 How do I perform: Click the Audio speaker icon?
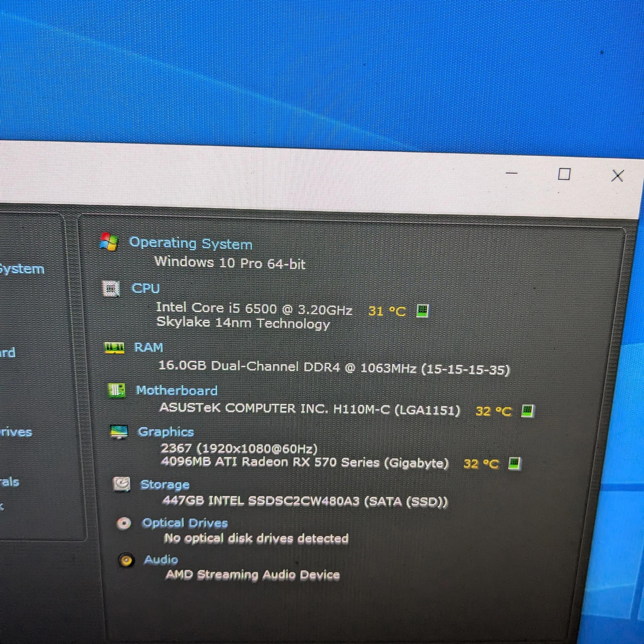[x=127, y=560]
